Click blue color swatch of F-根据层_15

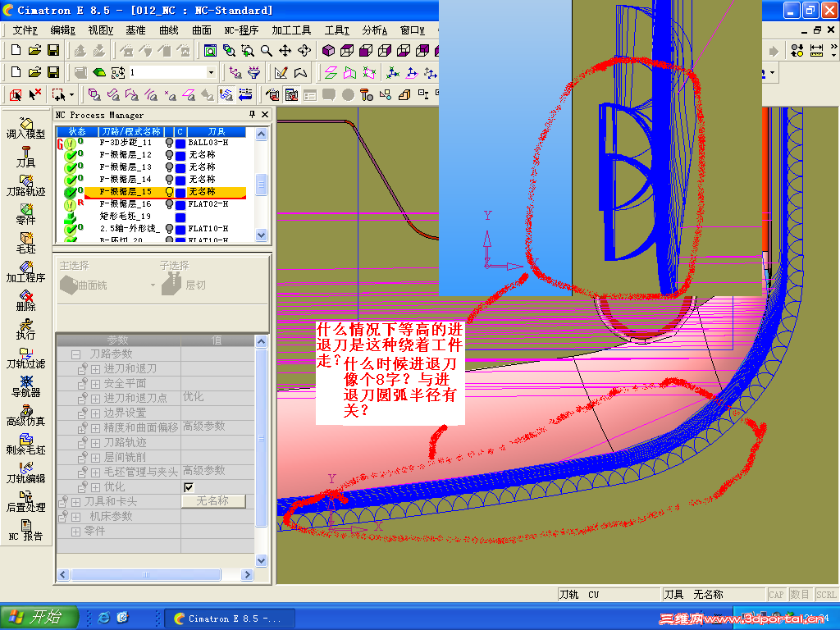click(180, 192)
